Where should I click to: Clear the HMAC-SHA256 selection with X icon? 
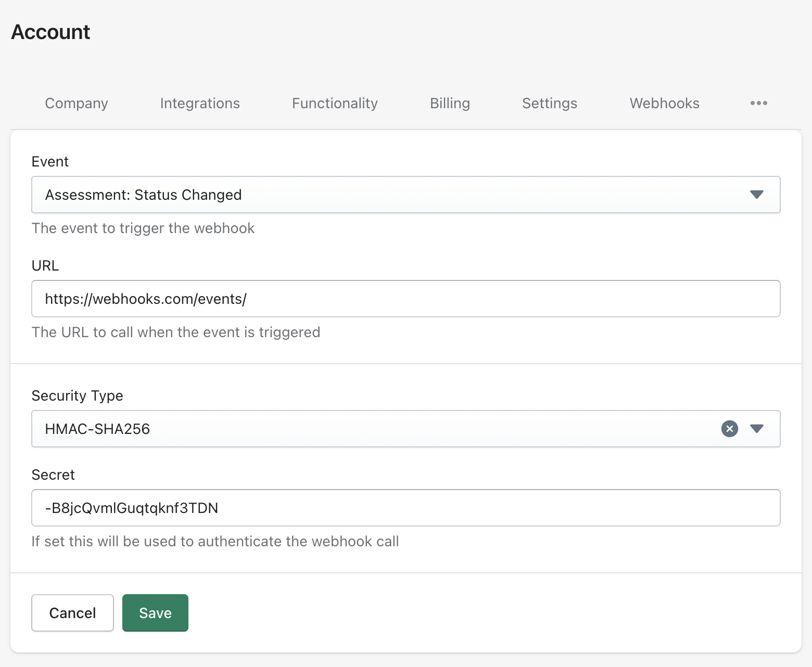pos(729,429)
